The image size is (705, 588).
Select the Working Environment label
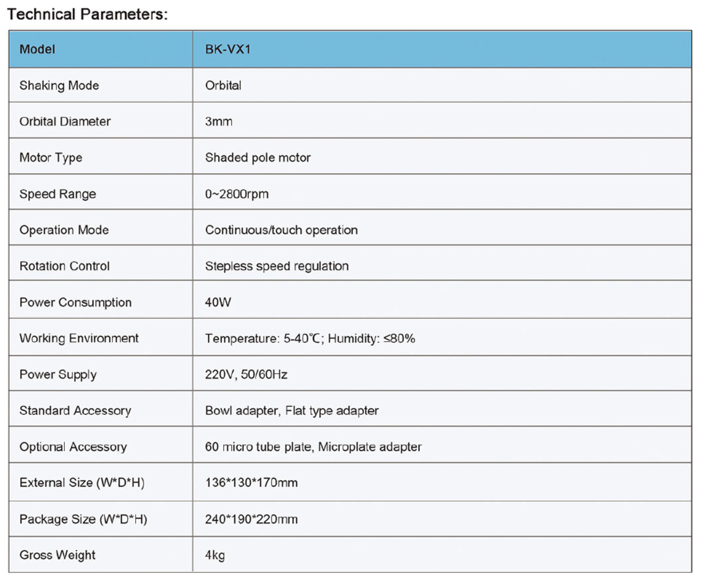pyautogui.click(x=79, y=338)
